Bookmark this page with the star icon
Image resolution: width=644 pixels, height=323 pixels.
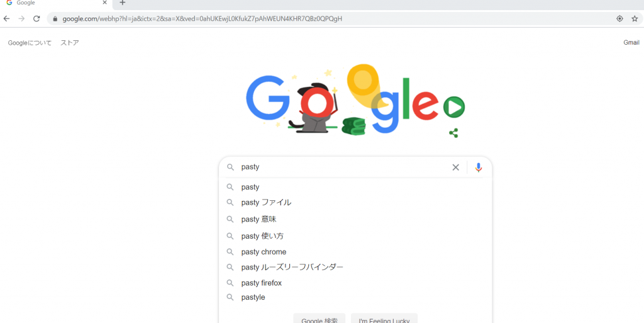[x=635, y=19]
